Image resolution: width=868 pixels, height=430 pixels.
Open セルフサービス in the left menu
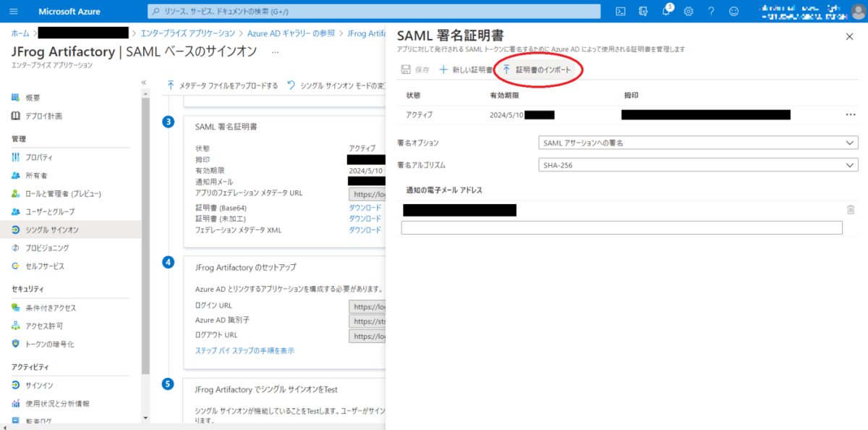coord(44,266)
